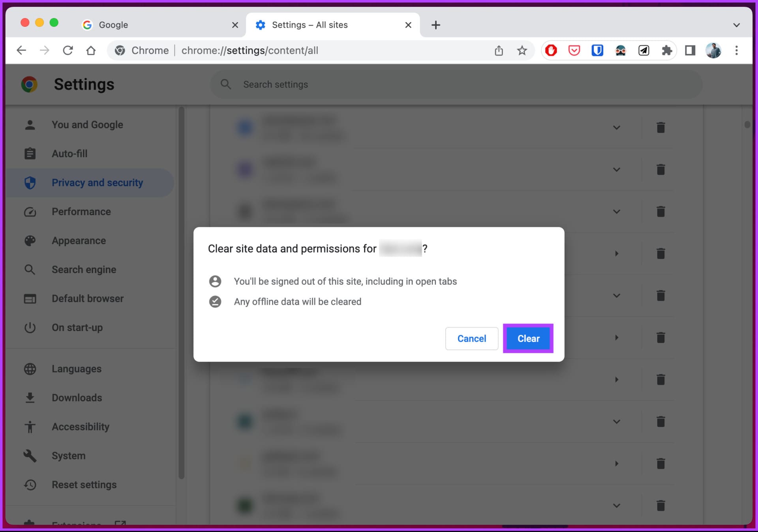758x532 pixels.
Task: Click the Chrome logo beside Settings
Action: 29,84
